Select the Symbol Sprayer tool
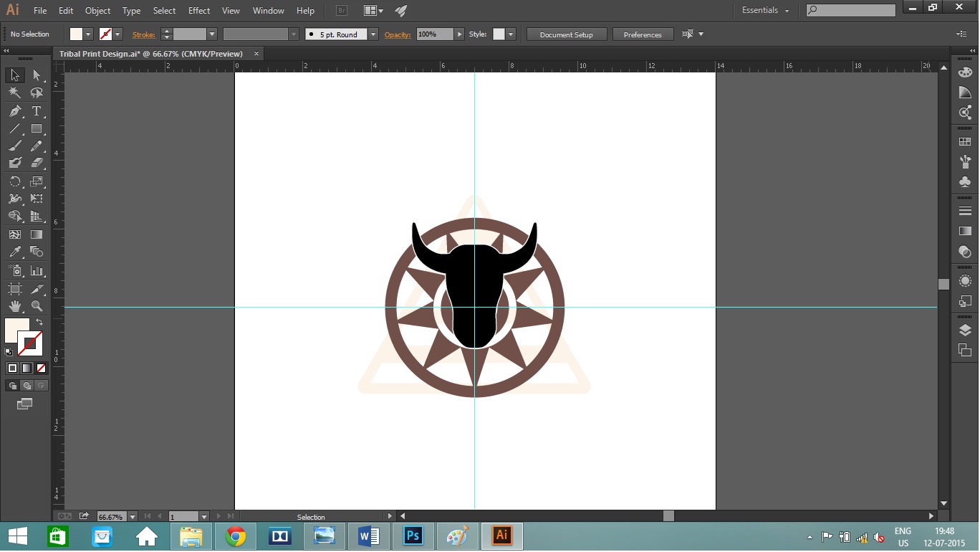The image size is (980, 552). (x=14, y=271)
